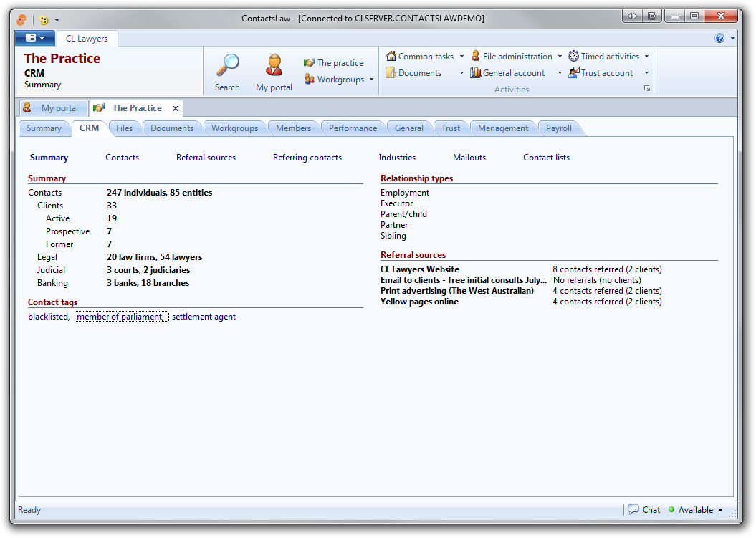Select the Yellow pages online referral source
The height and width of the screenshot is (538, 756).
point(419,302)
